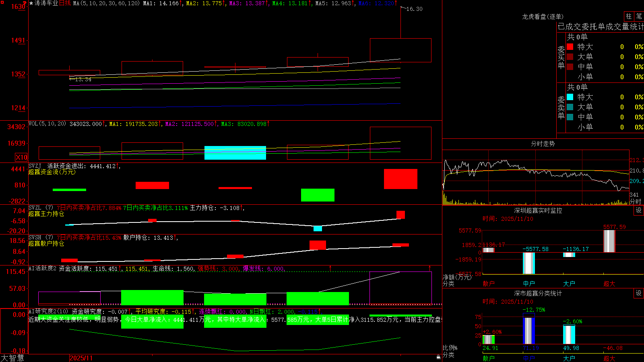
Task: Click the 中户 bar valued -5577.58
Action: click(x=529, y=263)
